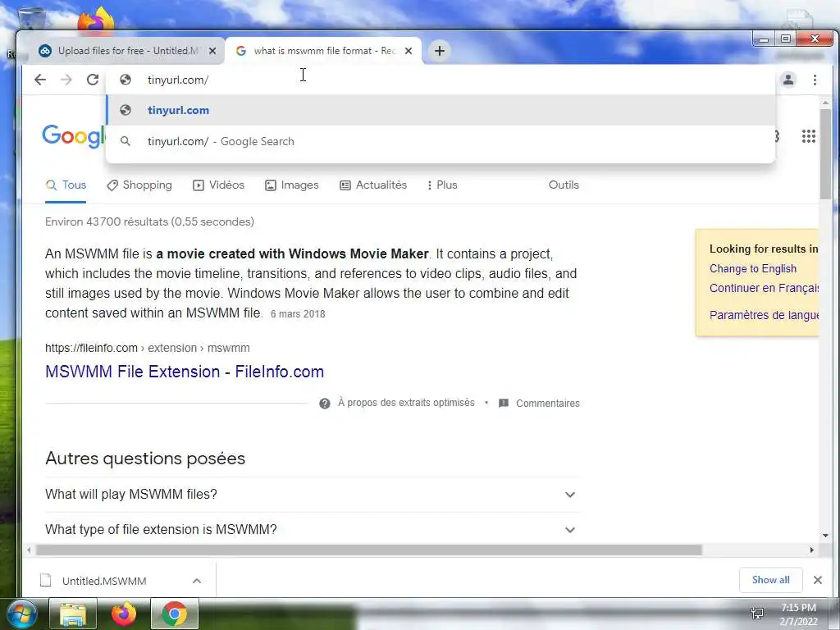Screen dimensions: 840x630
Task: Expand 'What type of file extension is MSWMM?'
Action: 312,529
